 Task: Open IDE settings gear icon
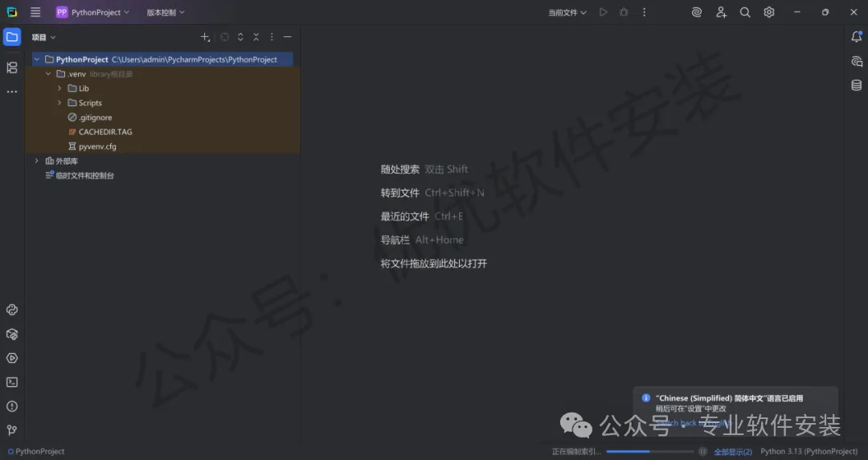(769, 12)
